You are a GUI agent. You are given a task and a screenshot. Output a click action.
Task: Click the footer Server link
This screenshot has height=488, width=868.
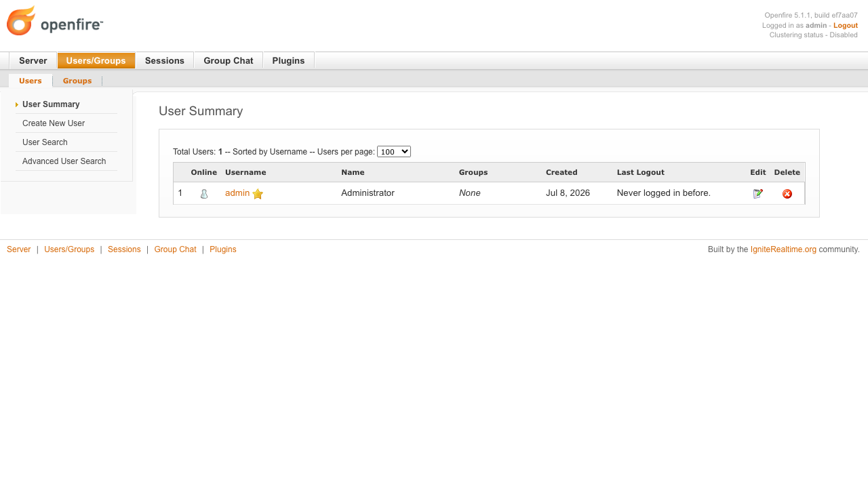19,249
